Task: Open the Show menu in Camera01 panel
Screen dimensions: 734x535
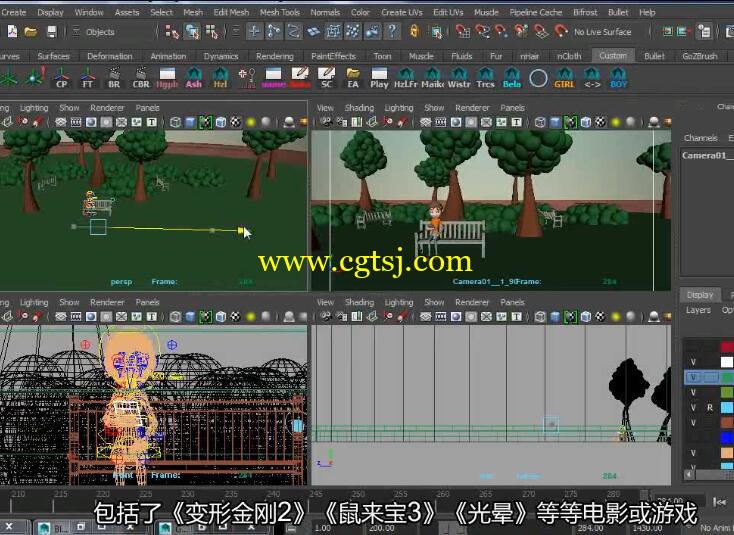Action: click(434, 108)
